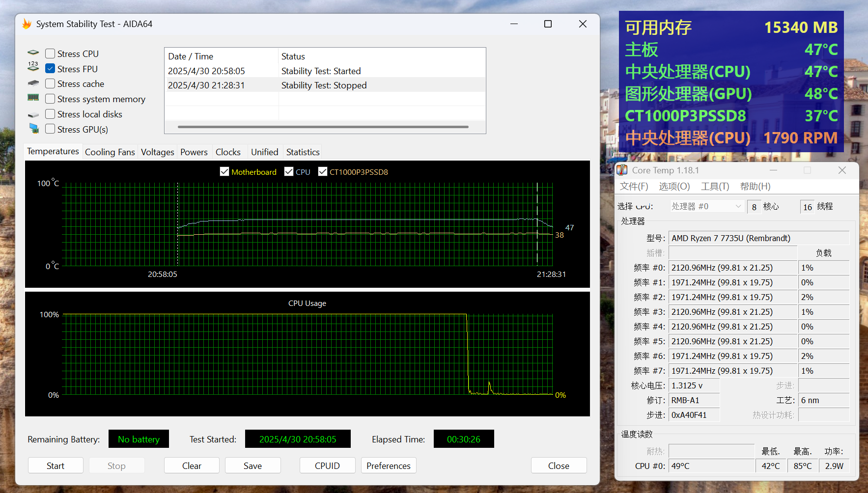Click the AMD Ryzen 7 7735U model field
This screenshot has width=868, height=493.
coord(759,238)
